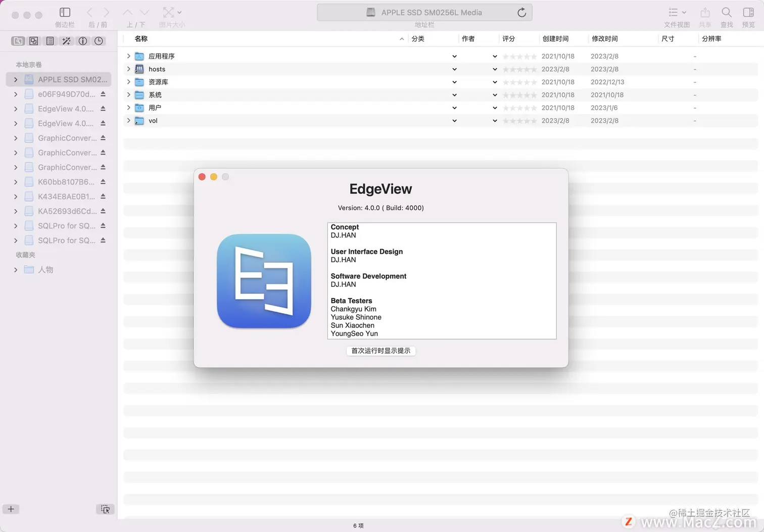The image size is (764, 532).
Task: Set a star rating on the vol row
Action: 519,121
